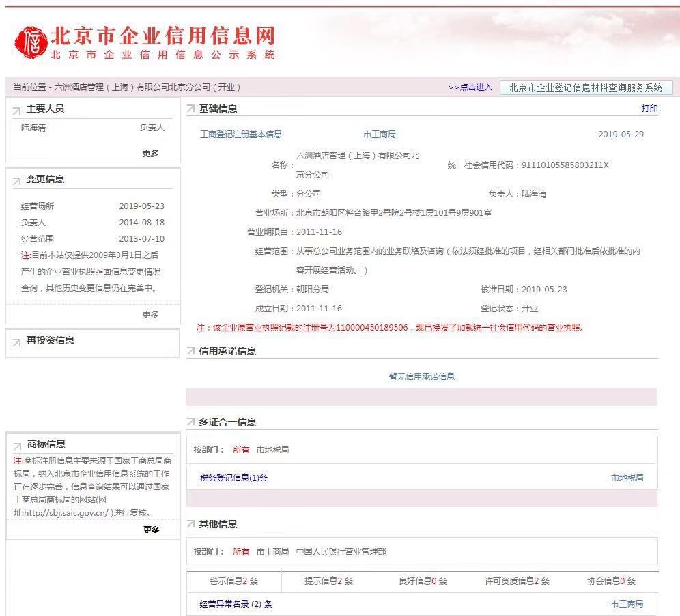
Task: Click the 成立日期 value 2011-11-16
Action: (x=320, y=309)
